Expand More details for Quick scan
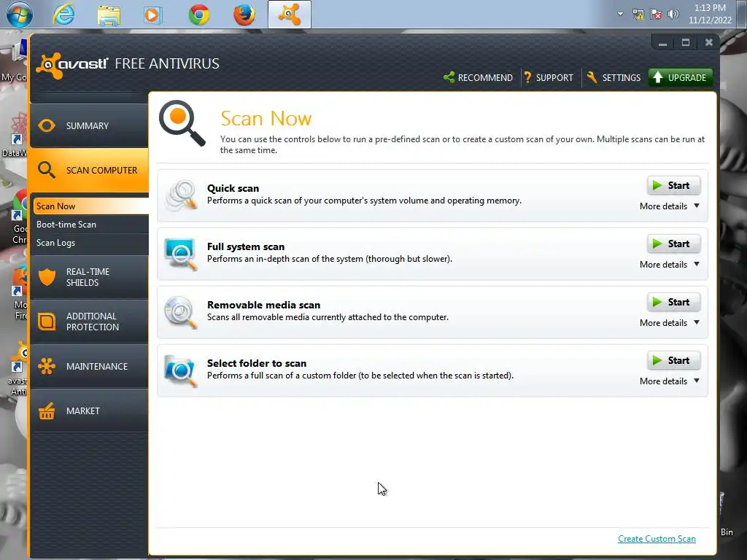This screenshot has height=560, width=747. click(670, 206)
